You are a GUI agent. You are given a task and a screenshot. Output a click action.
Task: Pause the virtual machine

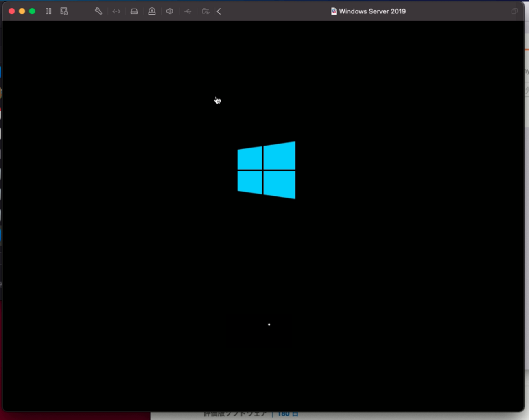[48, 11]
